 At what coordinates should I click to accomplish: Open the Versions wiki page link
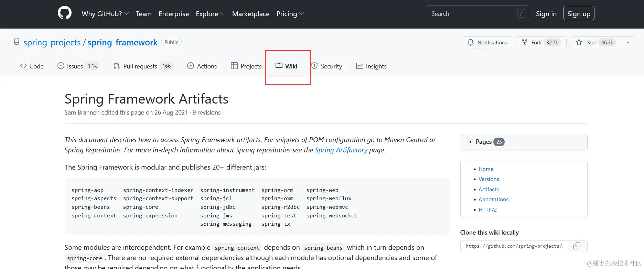489,179
